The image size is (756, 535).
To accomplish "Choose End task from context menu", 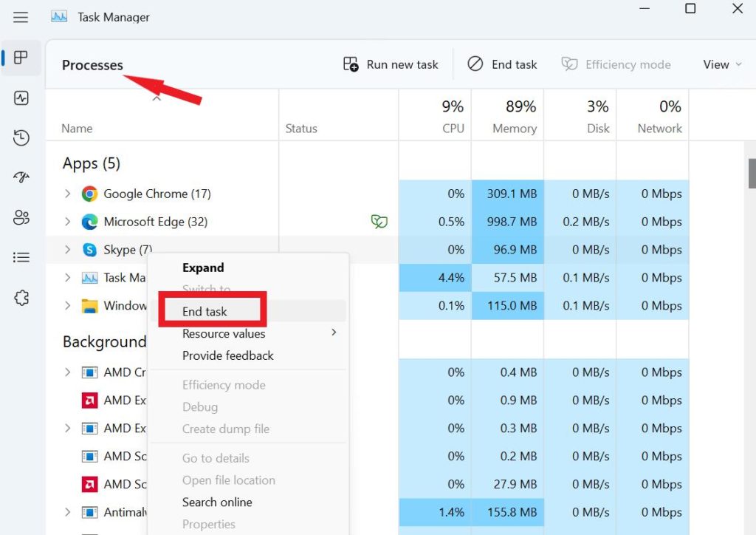I will [205, 312].
